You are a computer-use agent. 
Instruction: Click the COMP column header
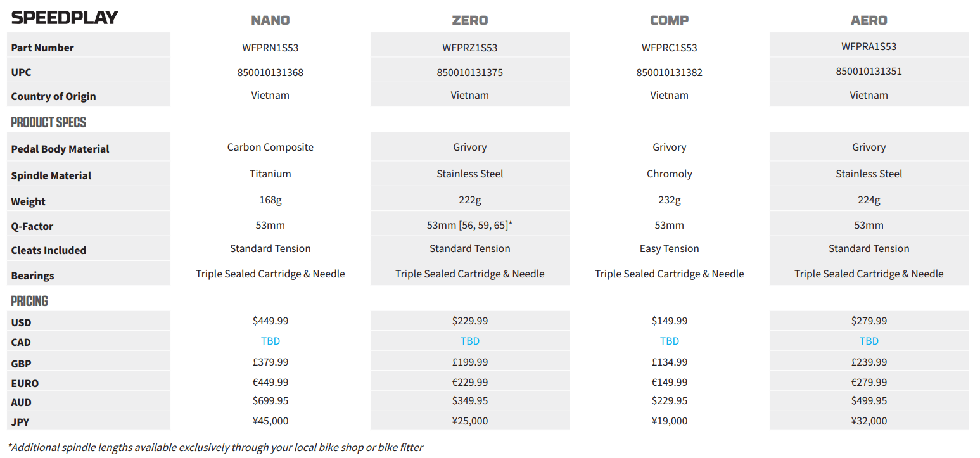(x=670, y=20)
